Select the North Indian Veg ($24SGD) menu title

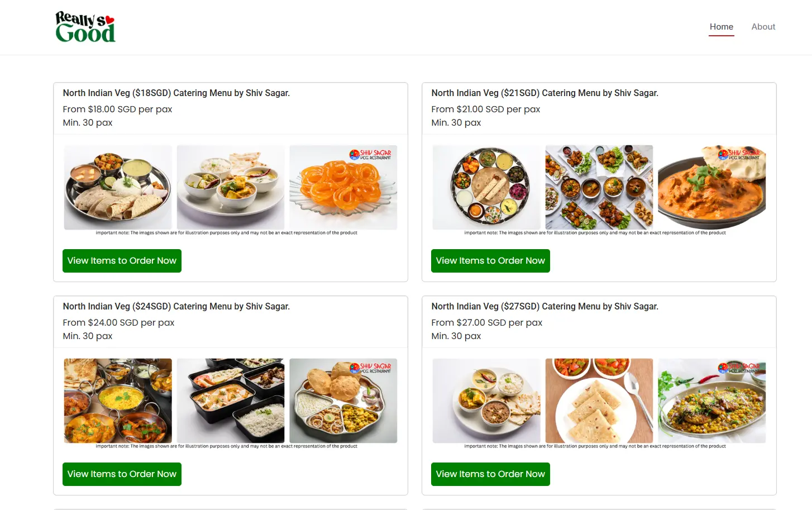pyautogui.click(x=176, y=307)
